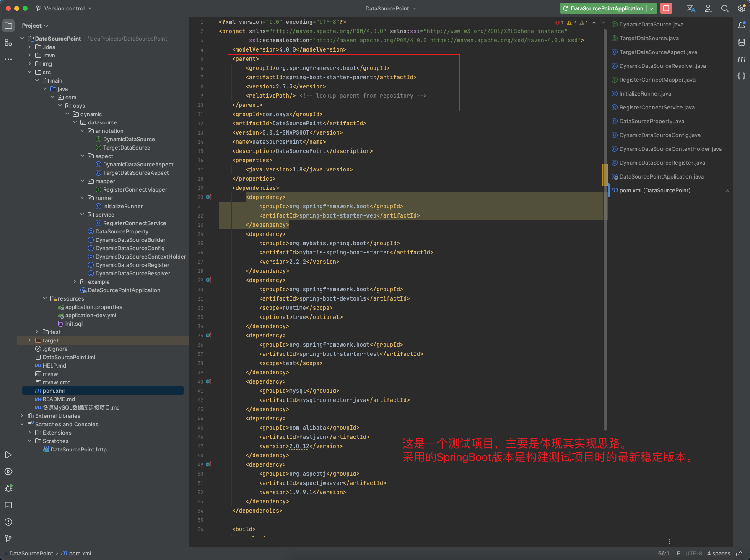Open the Services tool window icon

tap(8, 472)
